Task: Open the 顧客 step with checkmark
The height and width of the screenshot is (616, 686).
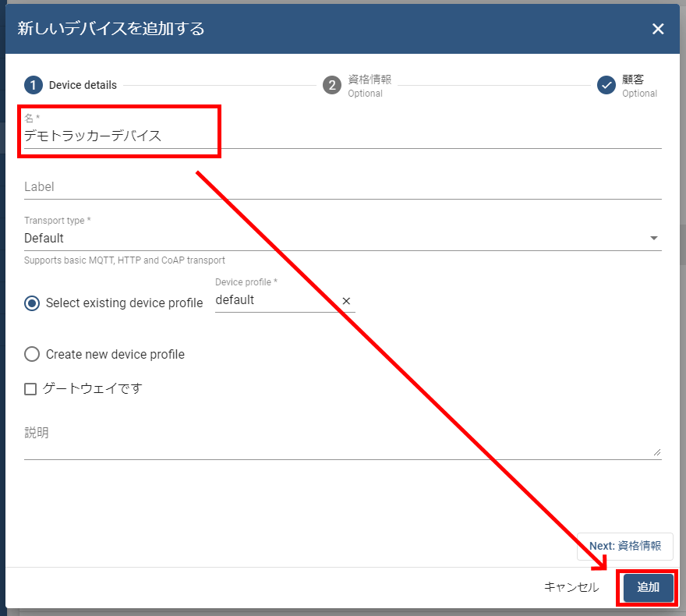Action: tap(627, 86)
